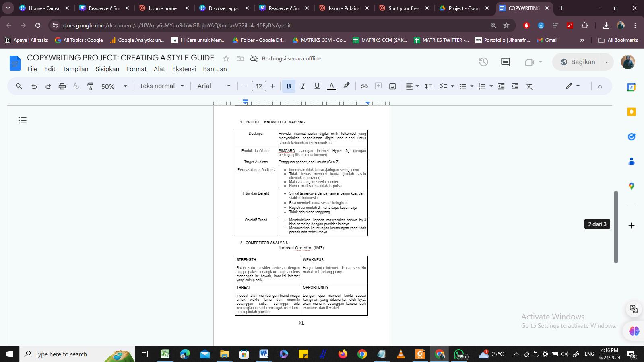Activate the paint format tool
644x362 pixels.
coord(90,86)
